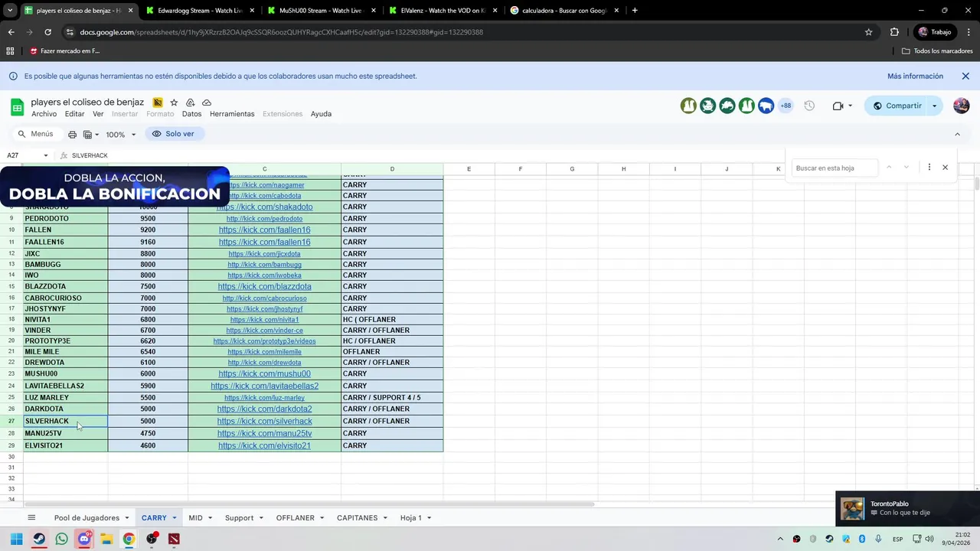
Task: Click in Buscar en esta hoja field
Action: (x=835, y=168)
